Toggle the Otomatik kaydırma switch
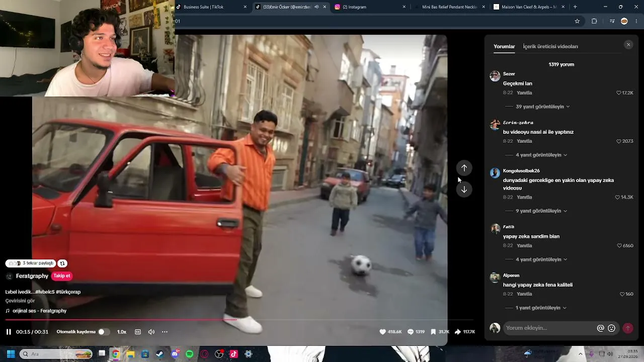The height and width of the screenshot is (362, 644). [x=104, y=332]
